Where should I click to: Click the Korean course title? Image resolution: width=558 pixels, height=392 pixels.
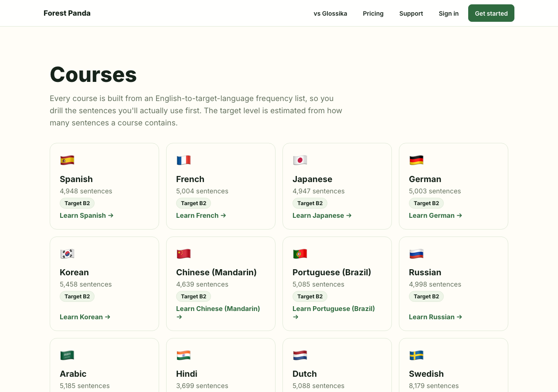click(x=74, y=272)
